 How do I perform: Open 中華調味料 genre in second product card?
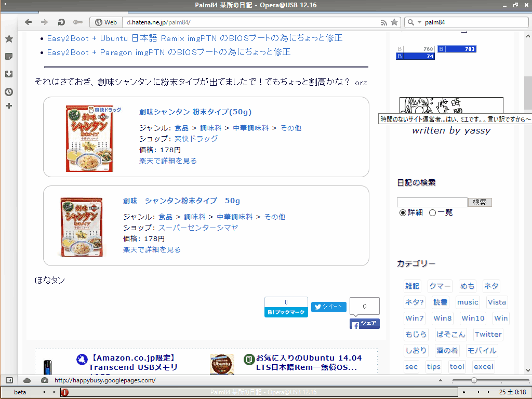(234, 217)
